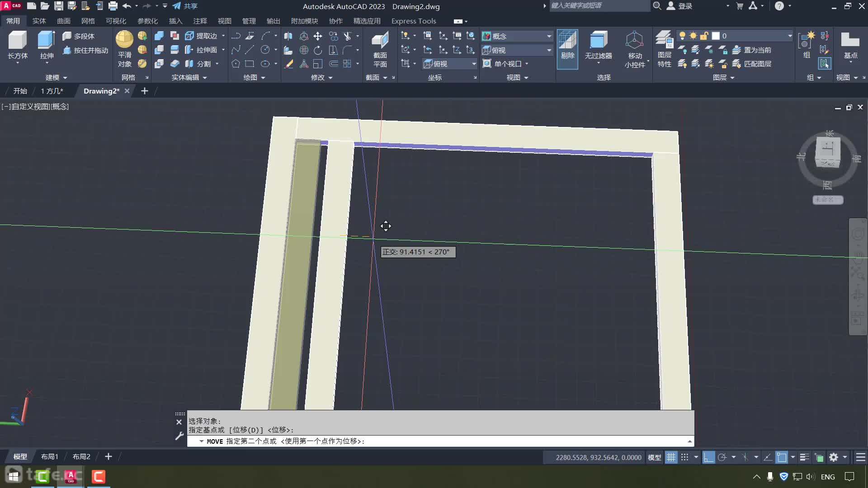The height and width of the screenshot is (488, 868).
Task: Toggle 2D object snap square icon
Action: tap(781, 457)
